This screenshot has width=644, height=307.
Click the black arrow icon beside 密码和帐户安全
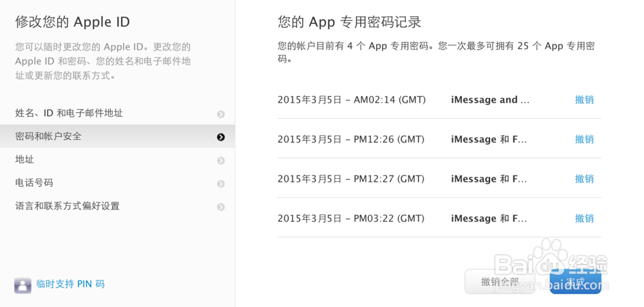point(221,137)
